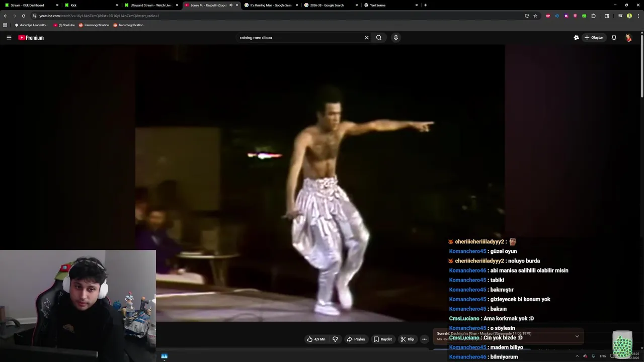Switch to It's Raining Men Google tab
The width and height of the screenshot is (644, 362).
coord(271,5)
